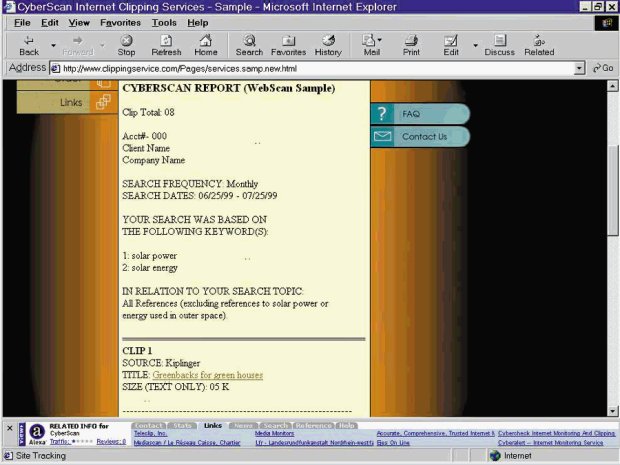Viewport: 620px width, 465px height.
Task: Click the Internet Explorer title bar icon
Action: coord(9,7)
